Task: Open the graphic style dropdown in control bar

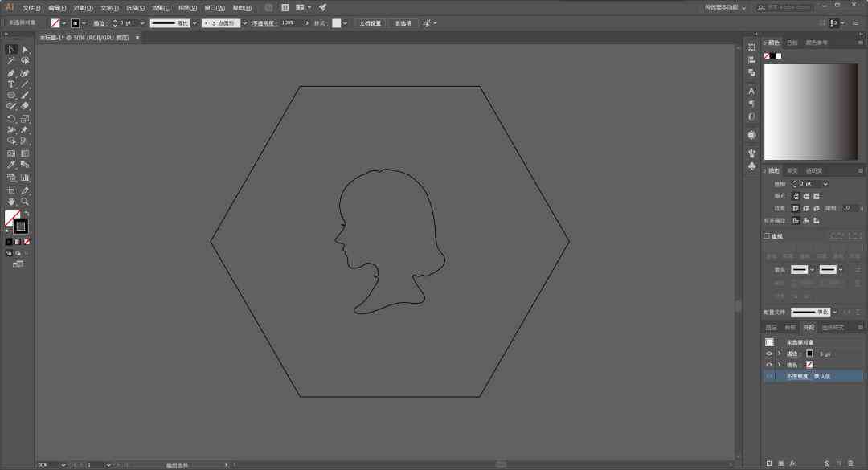Action: [345, 23]
